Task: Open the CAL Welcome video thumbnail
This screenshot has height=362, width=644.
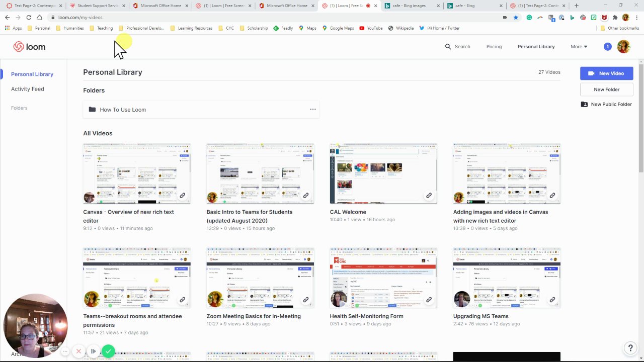Action: tap(383, 173)
